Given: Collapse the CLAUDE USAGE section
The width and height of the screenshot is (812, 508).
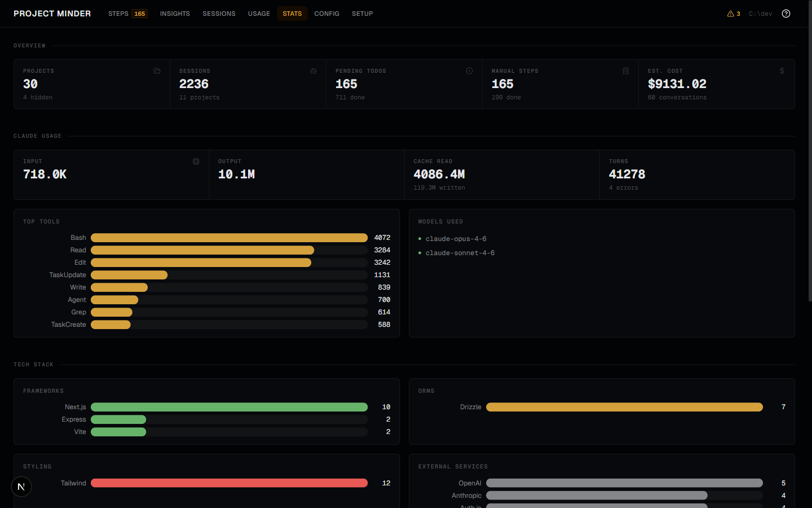Looking at the screenshot, I should click(37, 135).
